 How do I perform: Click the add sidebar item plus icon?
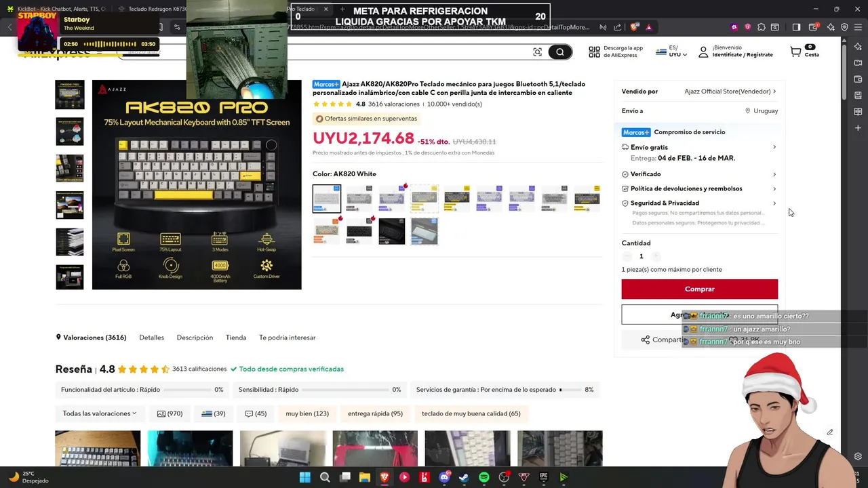858,127
